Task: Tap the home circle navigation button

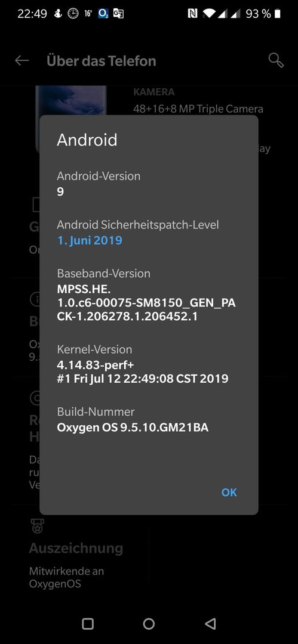Action: pos(149,624)
